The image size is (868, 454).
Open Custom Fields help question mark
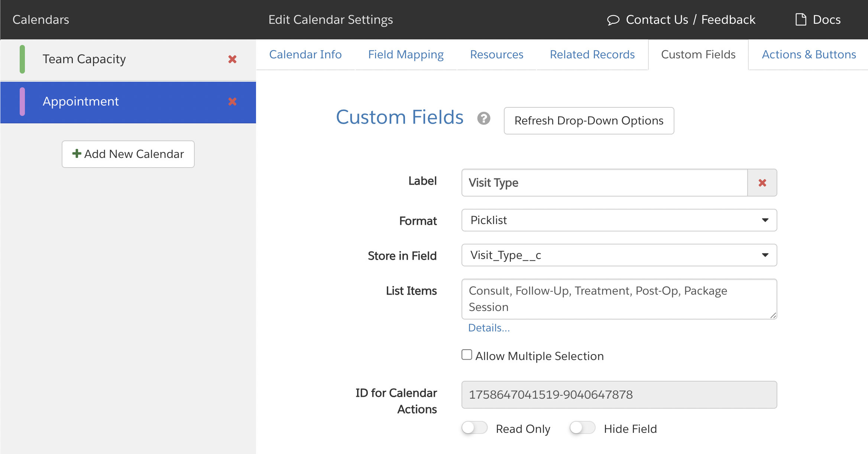click(483, 119)
